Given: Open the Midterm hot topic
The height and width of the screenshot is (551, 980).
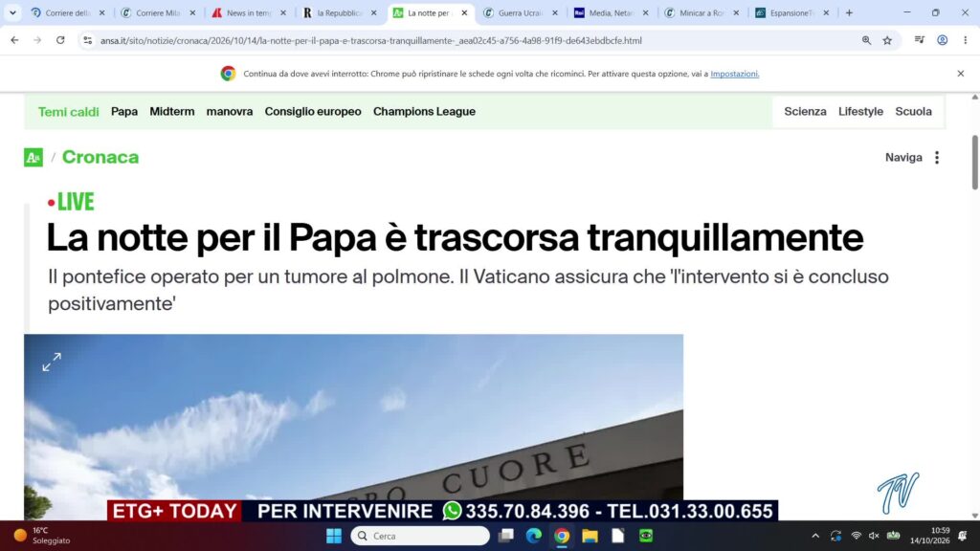Looking at the screenshot, I should point(172,111).
